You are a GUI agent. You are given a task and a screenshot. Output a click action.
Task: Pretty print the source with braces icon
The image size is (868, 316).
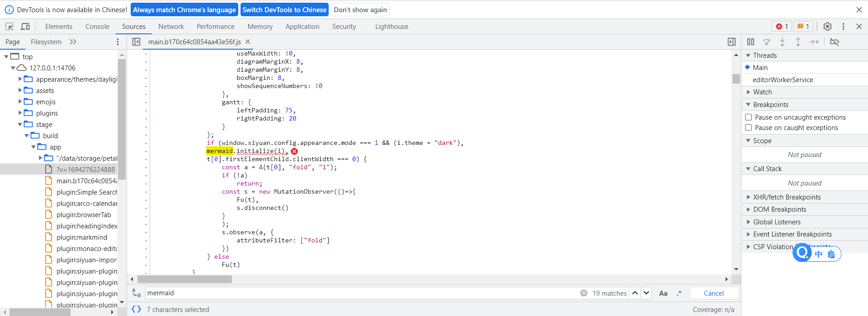(x=136, y=309)
